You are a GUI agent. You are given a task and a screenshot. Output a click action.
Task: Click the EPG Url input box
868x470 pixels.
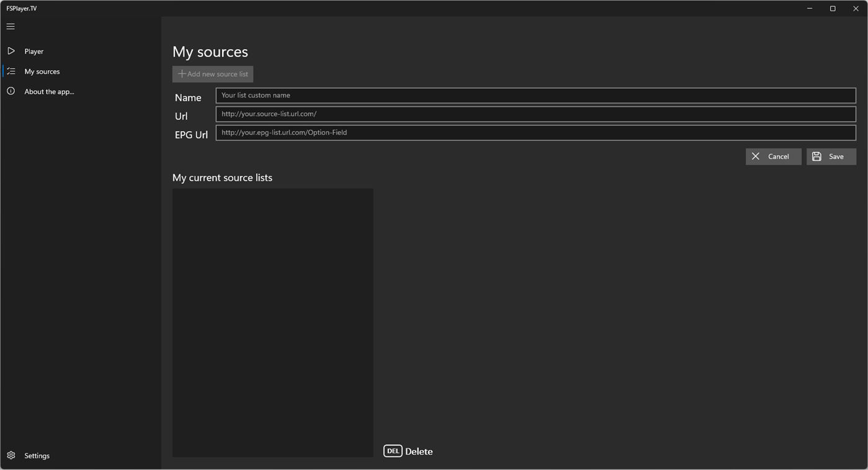[535, 132]
